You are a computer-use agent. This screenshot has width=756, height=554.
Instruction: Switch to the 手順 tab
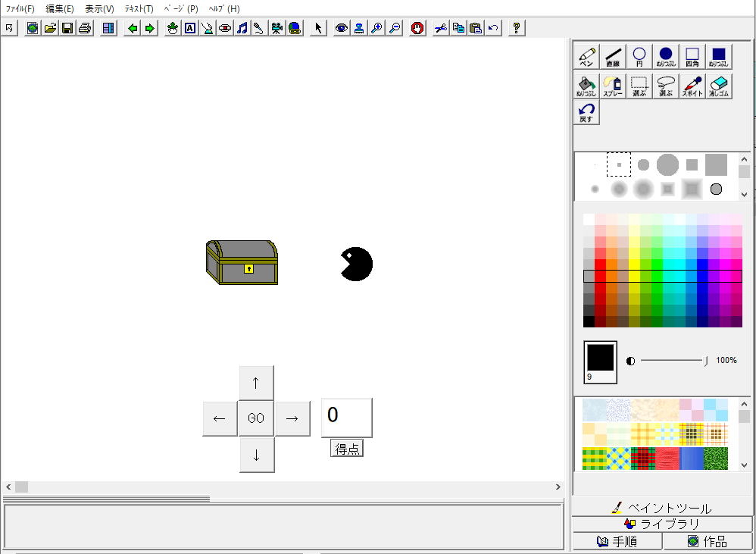[x=617, y=541]
